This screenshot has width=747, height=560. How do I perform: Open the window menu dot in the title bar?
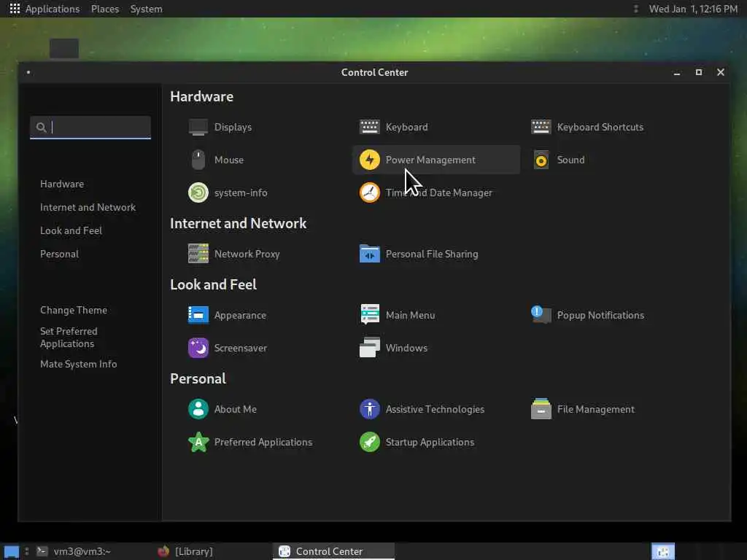click(28, 72)
